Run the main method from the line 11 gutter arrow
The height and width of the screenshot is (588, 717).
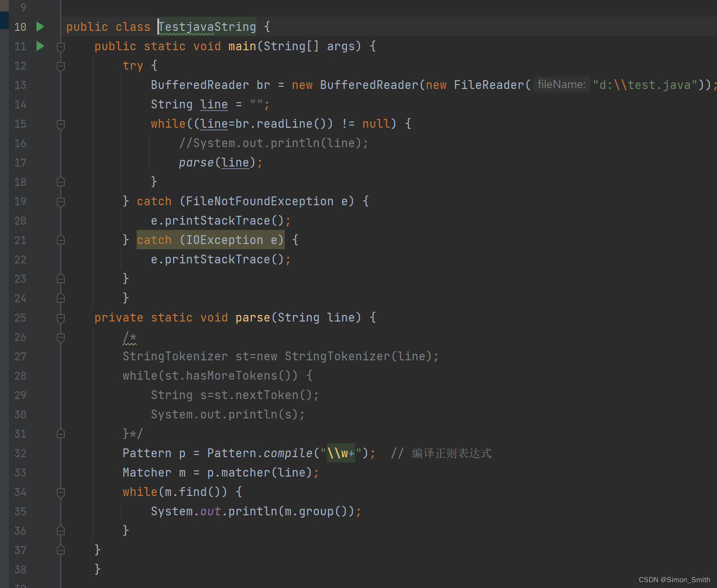pyautogui.click(x=40, y=46)
